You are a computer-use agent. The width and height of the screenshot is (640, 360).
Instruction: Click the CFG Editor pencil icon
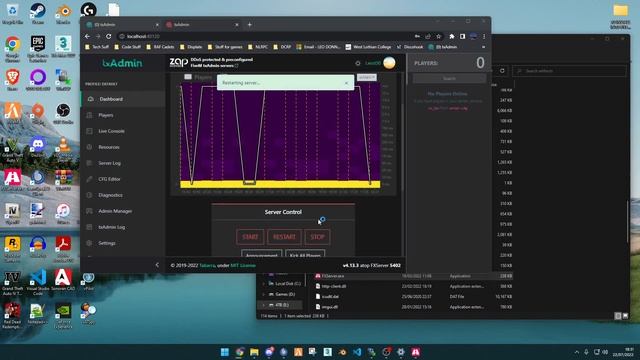pyautogui.click(x=89, y=179)
